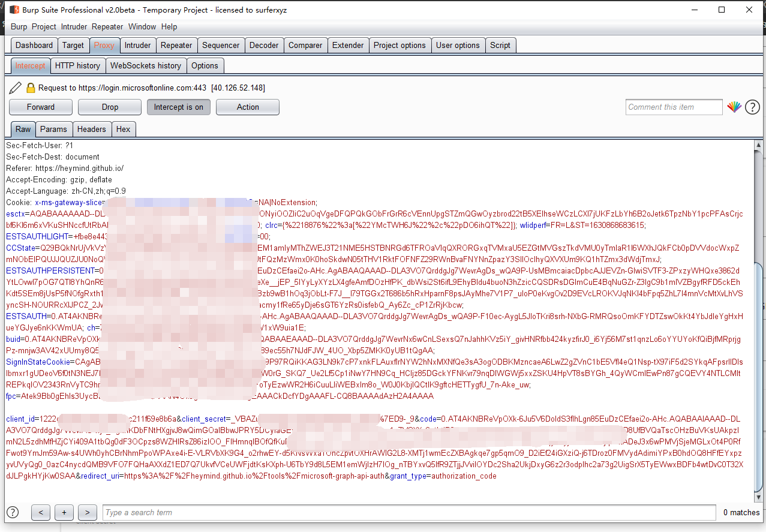This screenshot has height=532, width=766.
Task: Click the Accept-Encoding header line
Action: (x=59, y=179)
